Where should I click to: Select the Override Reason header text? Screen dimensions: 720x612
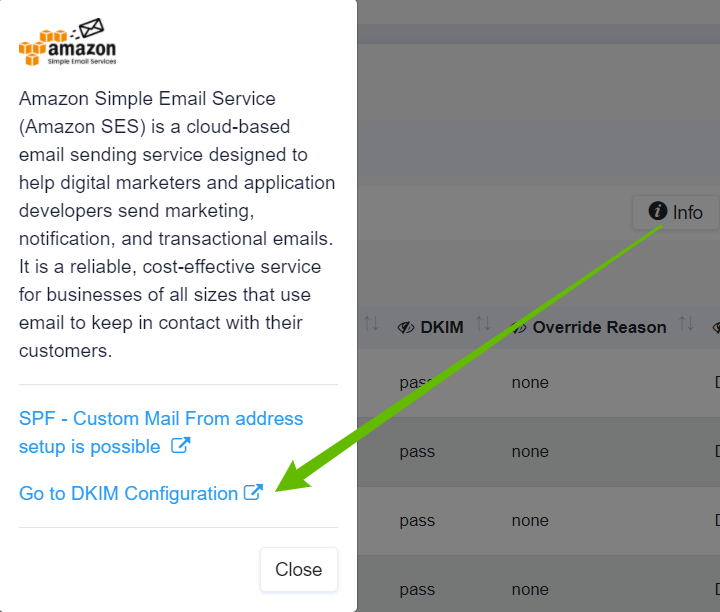point(599,327)
